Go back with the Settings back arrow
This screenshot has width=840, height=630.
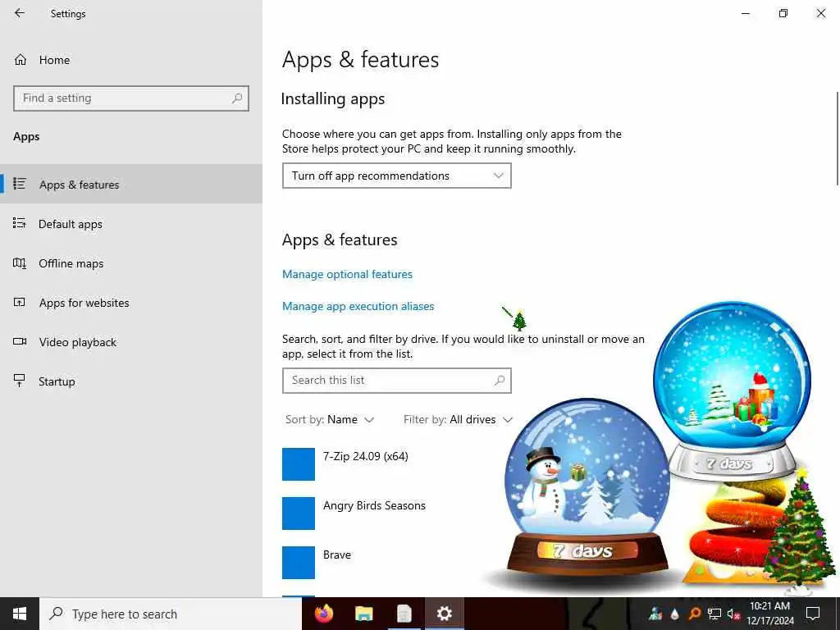pos(20,13)
